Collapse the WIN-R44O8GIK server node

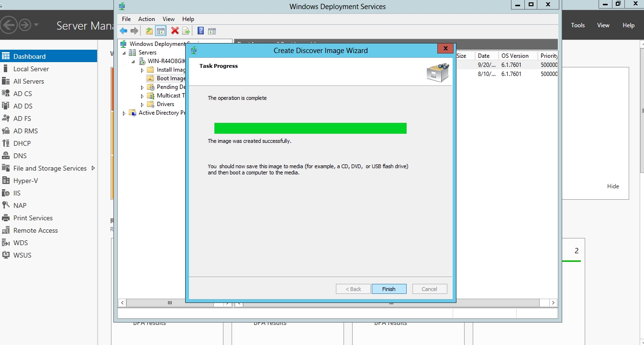(133, 61)
